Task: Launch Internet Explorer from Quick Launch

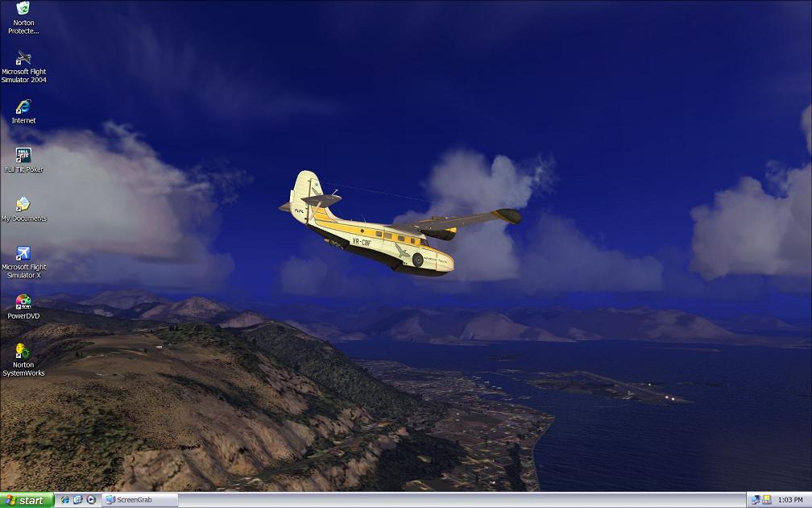Action: coord(65,500)
